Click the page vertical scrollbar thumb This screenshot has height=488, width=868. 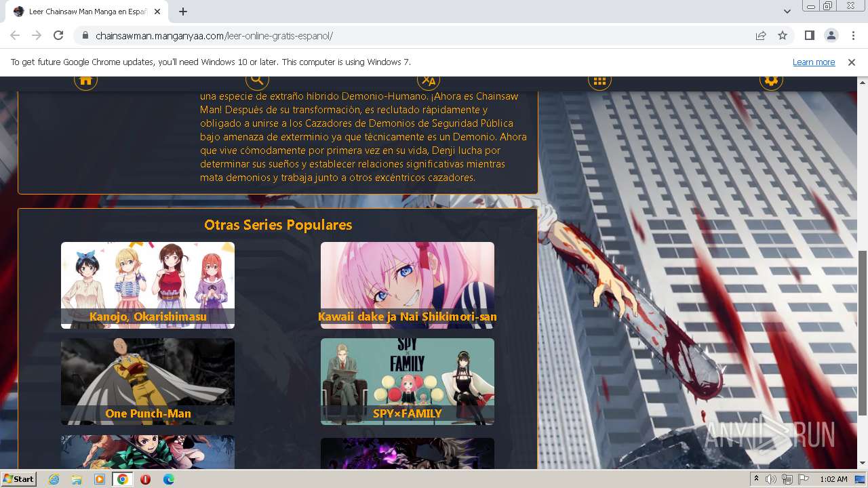[x=863, y=332]
